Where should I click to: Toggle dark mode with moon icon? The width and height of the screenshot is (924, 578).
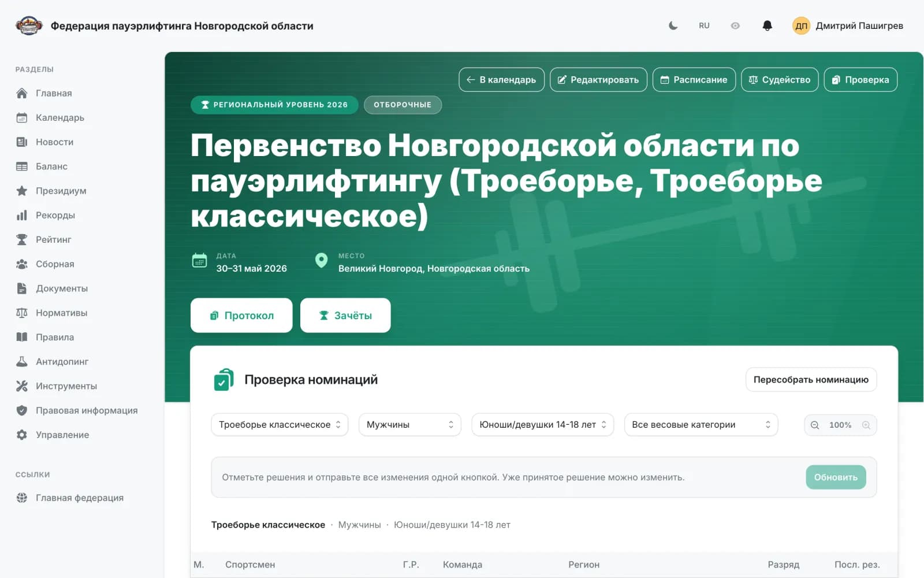673,25
